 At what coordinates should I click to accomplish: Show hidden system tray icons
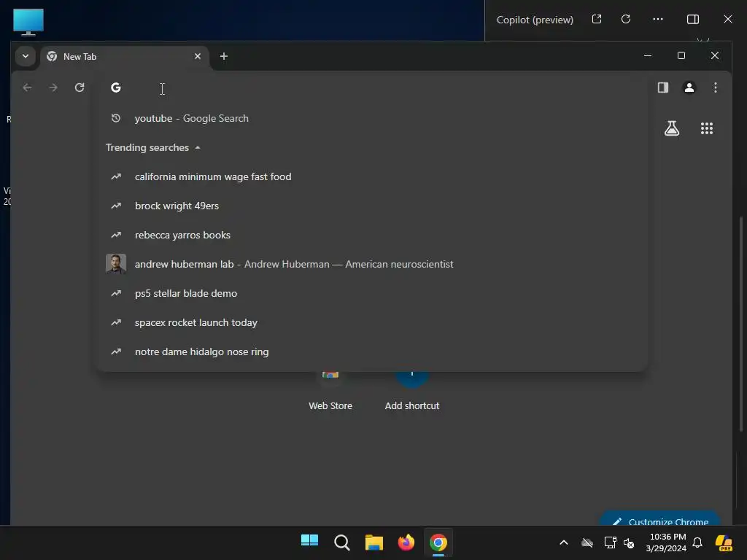click(x=564, y=542)
